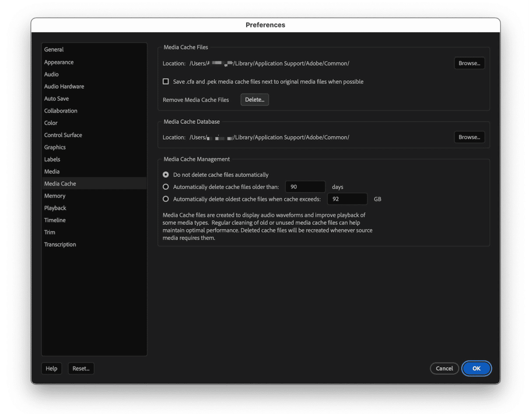Choose delete oldest files when cache exceeds
Screen dimensions: 532x414
(166, 199)
